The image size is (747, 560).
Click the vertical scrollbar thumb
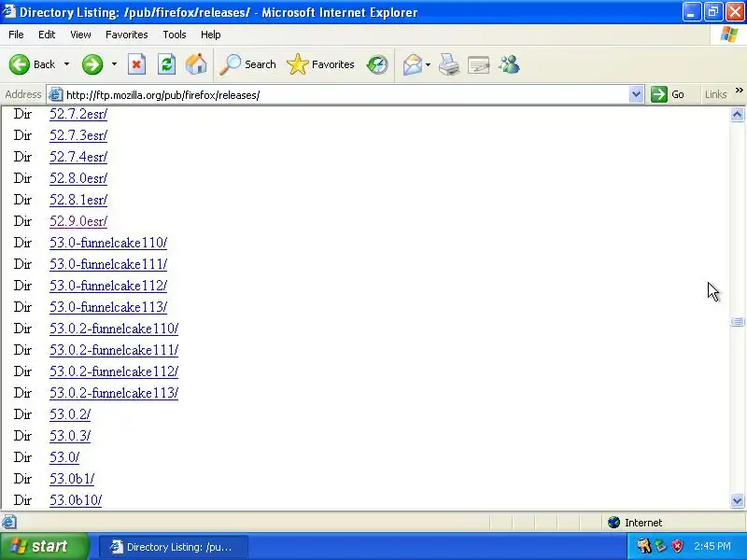point(737,322)
